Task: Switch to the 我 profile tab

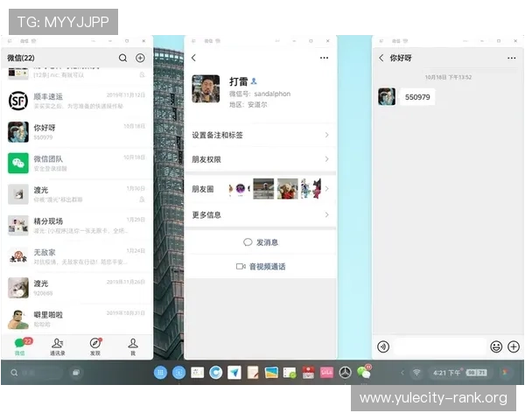Action: click(133, 346)
